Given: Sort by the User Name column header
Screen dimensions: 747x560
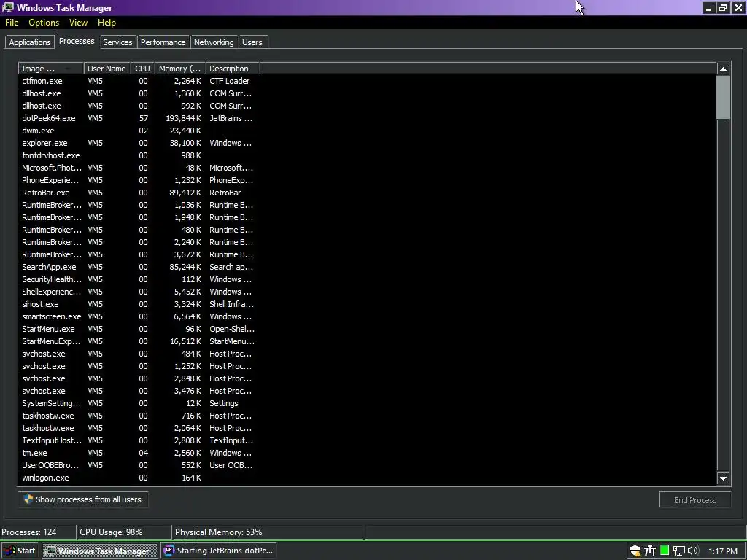Looking at the screenshot, I should pyautogui.click(x=107, y=69).
